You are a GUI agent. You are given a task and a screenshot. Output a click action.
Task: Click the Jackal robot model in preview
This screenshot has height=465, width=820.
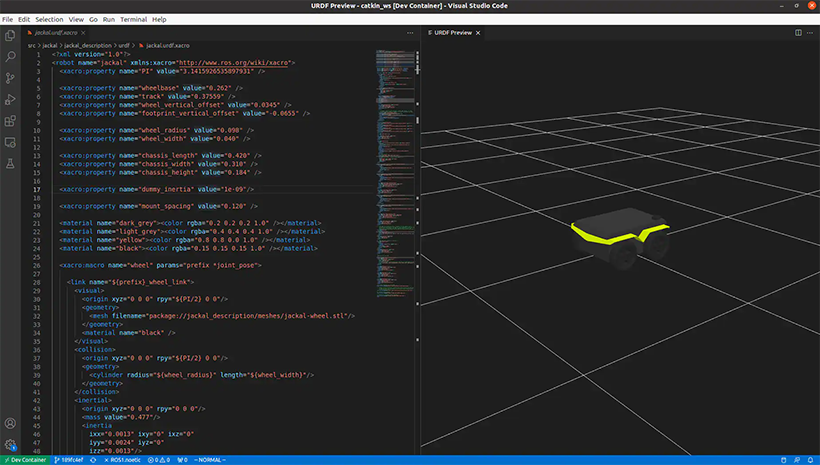click(x=620, y=238)
